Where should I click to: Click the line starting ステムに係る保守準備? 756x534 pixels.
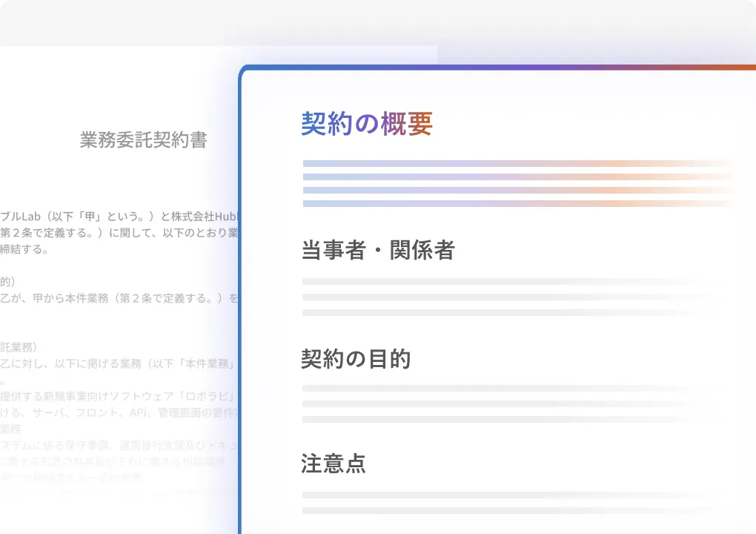pos(119,445)
